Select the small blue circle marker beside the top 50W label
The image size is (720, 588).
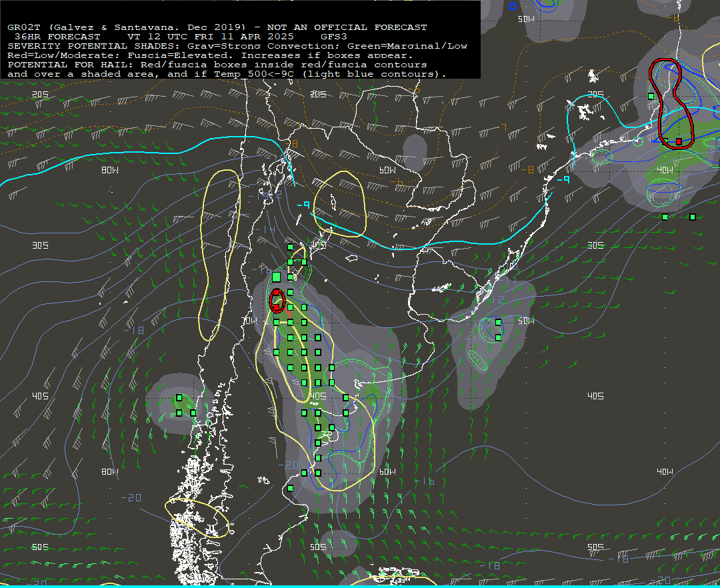coord(513,6)
